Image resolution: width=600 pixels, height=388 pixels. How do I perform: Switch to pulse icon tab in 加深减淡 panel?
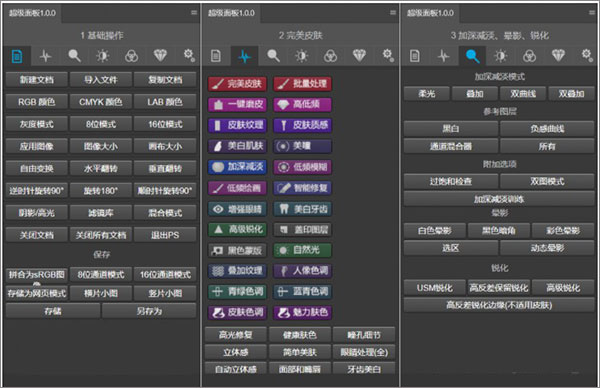pyautogui.click(x=443, y=56)
